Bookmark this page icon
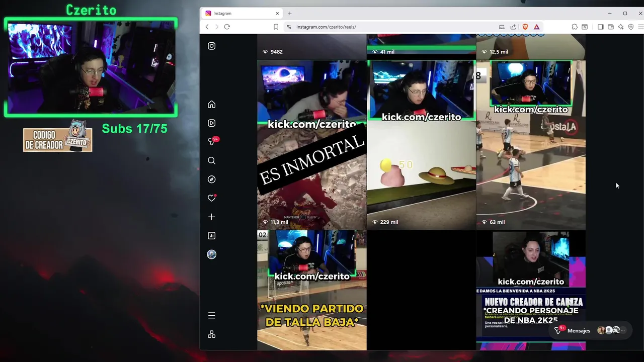644x362 pixels. (x=276, y=27)
